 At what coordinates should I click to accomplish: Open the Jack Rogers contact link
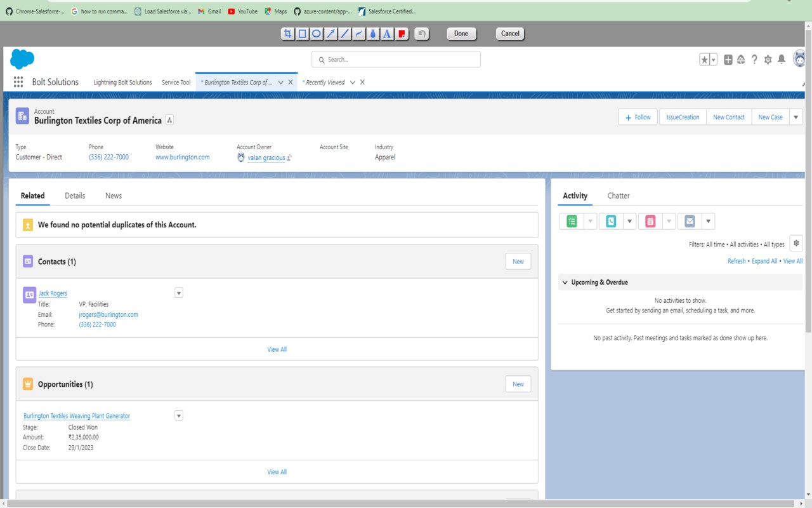coord(53,293)
